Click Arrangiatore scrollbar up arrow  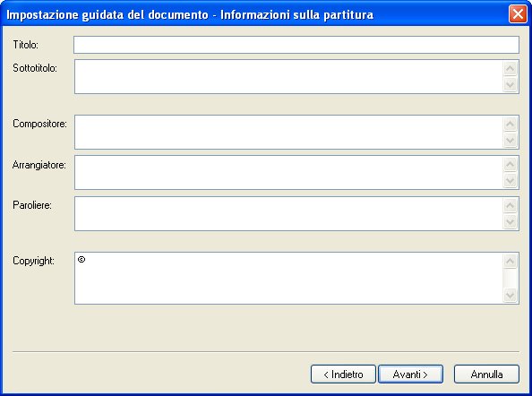tap(510, 165)
